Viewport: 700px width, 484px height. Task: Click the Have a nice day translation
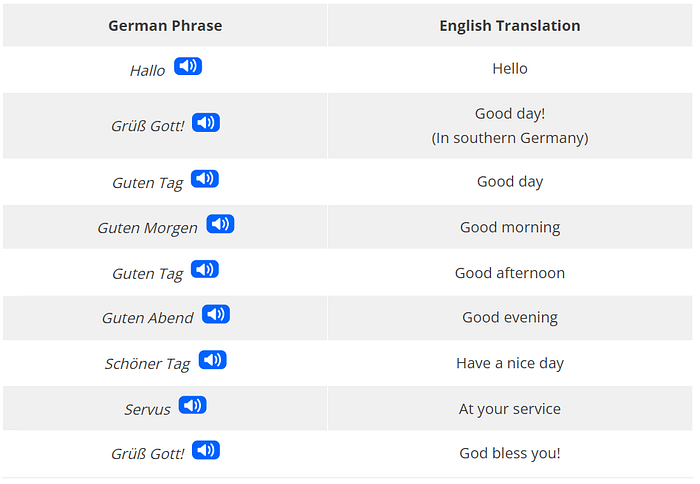(509, 363)
